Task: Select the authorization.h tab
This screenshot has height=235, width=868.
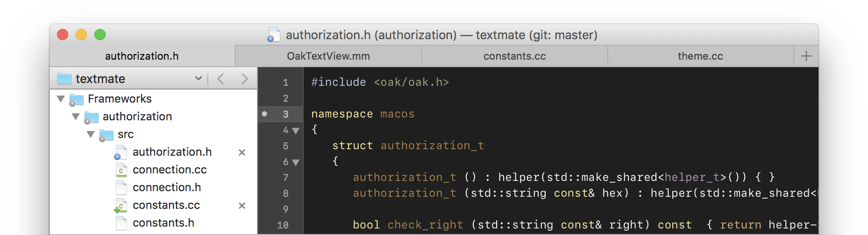Action: 142,56
